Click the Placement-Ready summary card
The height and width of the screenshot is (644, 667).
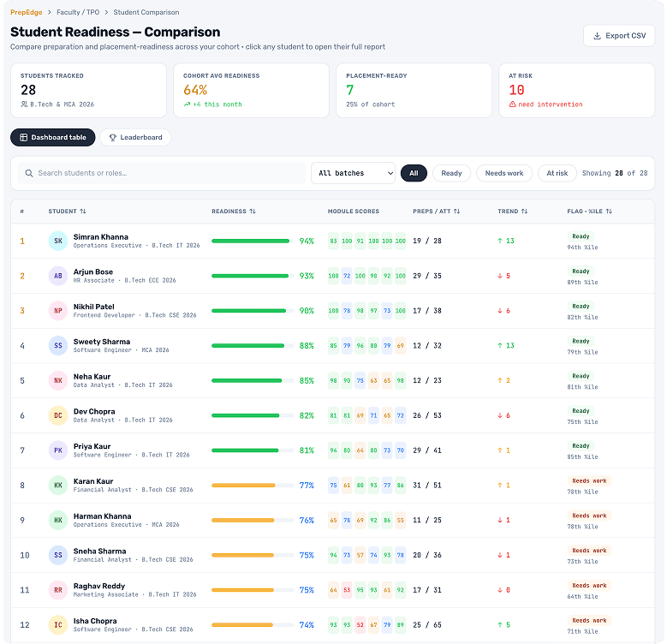pyautogui.click(x=414, y=90)
